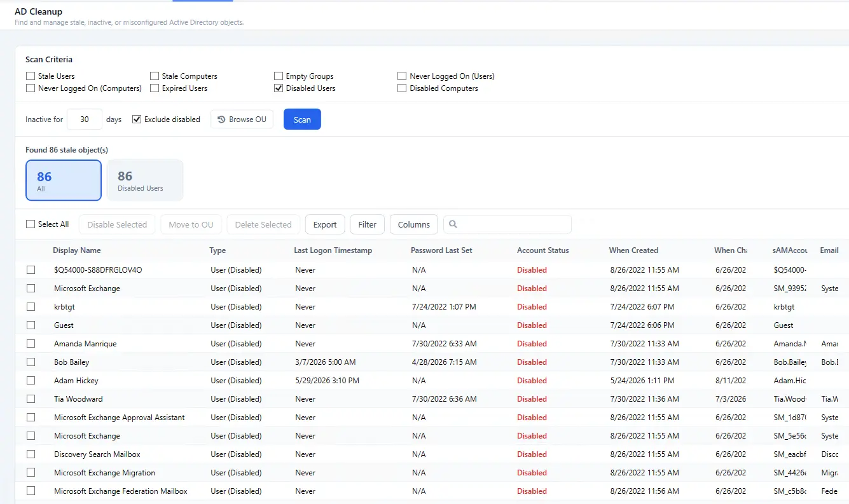Screen dimensions: 849x504
Task: Select Adam Hickey's row checkbox
Action: [x=31, y=381]
